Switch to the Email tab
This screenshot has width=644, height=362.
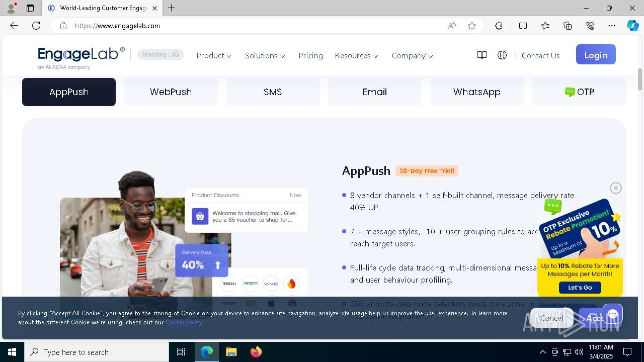click(375, 92)
